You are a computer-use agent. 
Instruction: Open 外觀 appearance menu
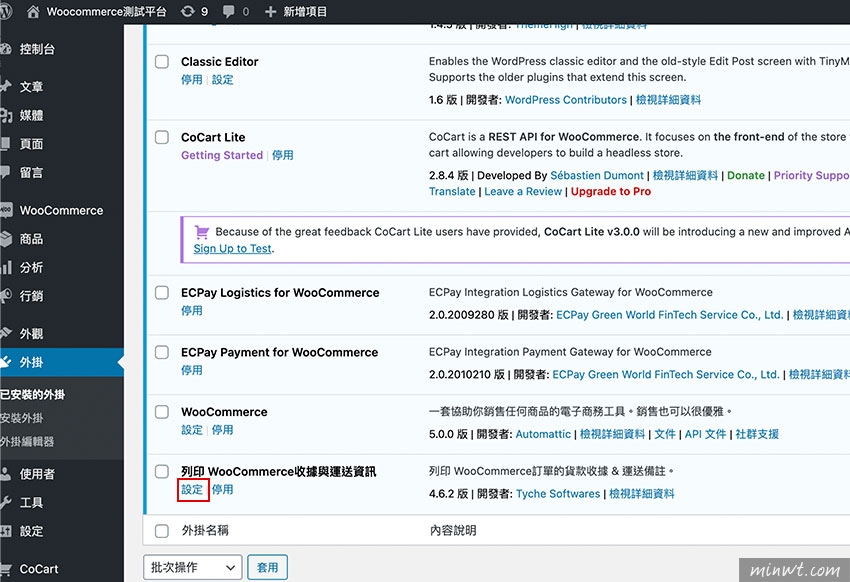[x=31, y=334]
